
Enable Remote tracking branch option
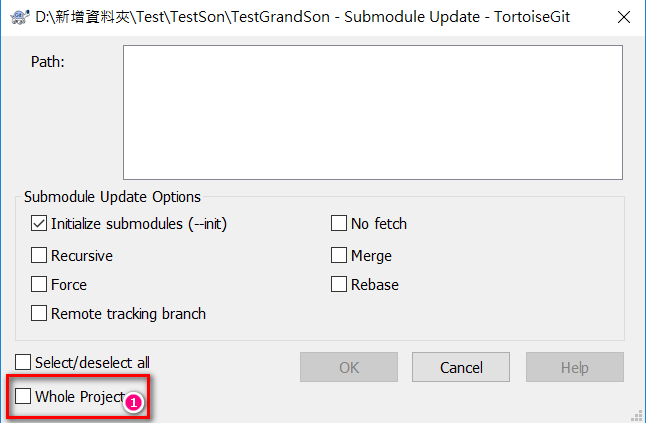pos(39,314)
